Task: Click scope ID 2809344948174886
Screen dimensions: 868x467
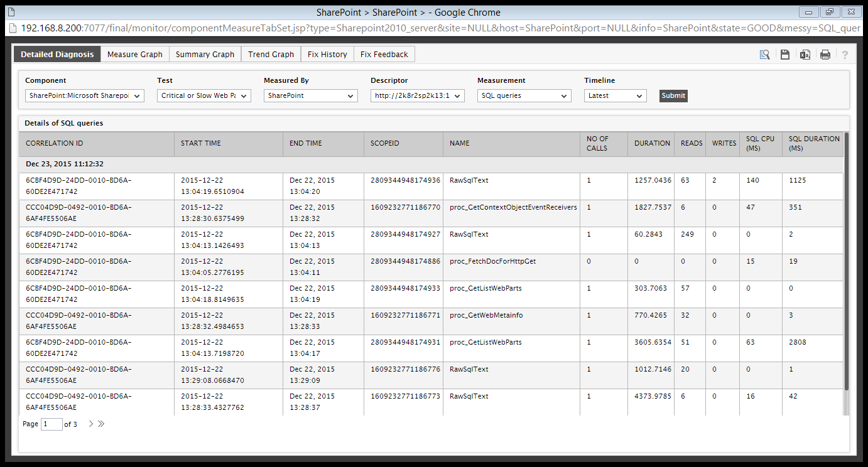Action: 405,261
